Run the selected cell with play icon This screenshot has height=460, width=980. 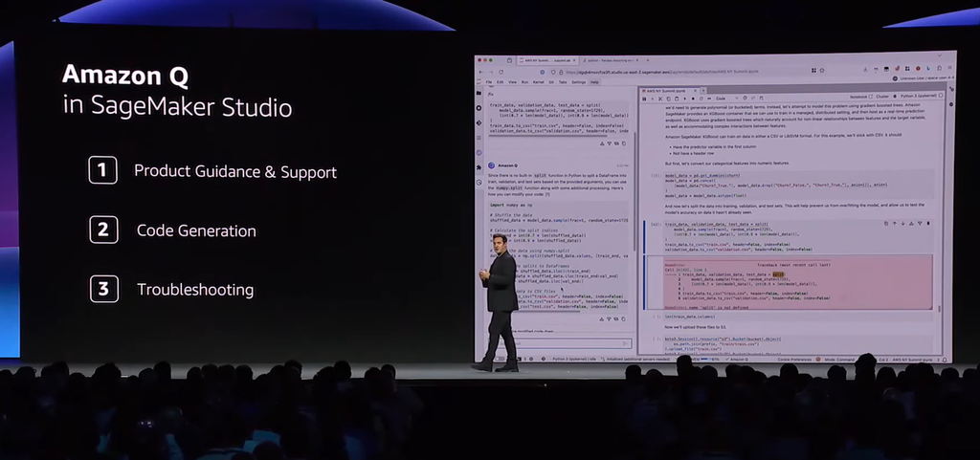point(685,99)
